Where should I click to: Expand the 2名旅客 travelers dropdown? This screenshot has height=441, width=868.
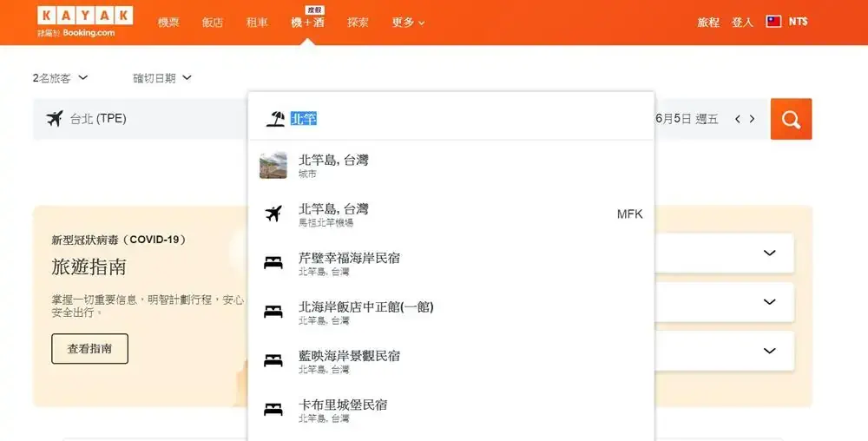coord(60,78)
